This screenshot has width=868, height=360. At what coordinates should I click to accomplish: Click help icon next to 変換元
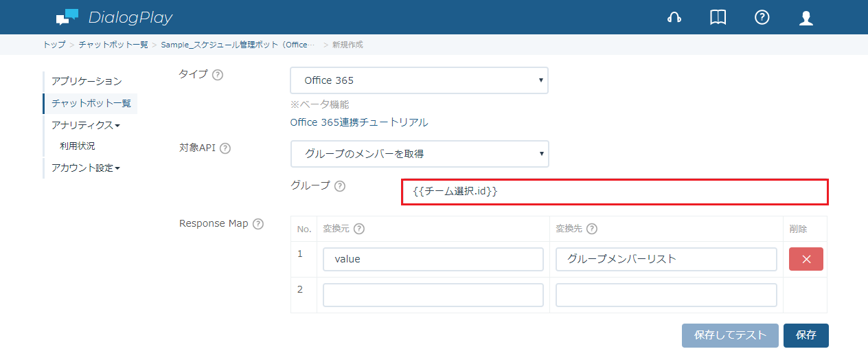point(358,229)
